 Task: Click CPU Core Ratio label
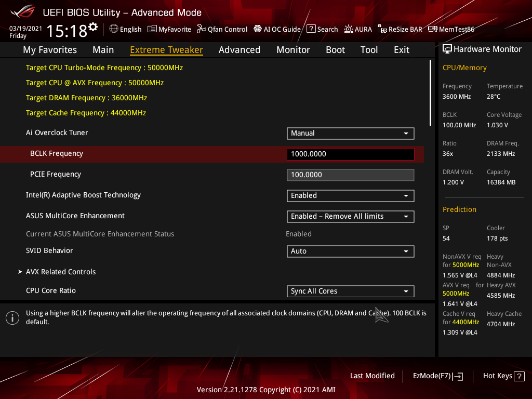(x=51, y=290)
